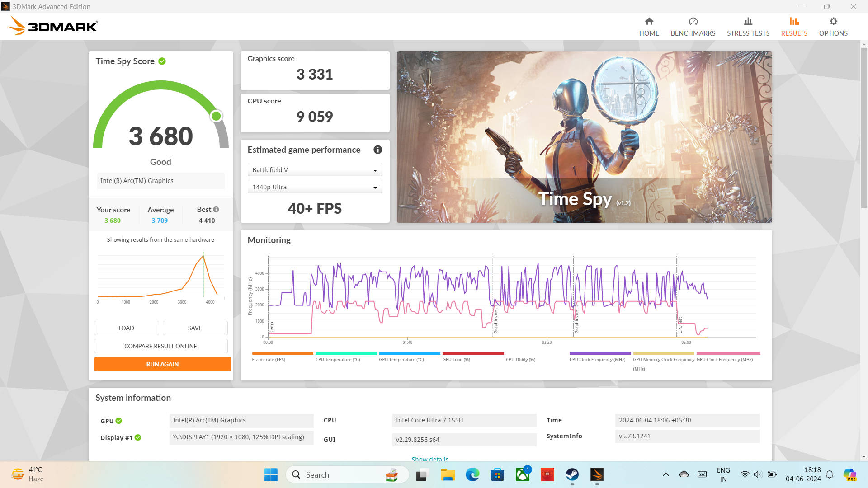Open the 1440p Ultra resolution dropdown
Image resolution: width=868 pixels, height=488 pixels.
(315, 187)
